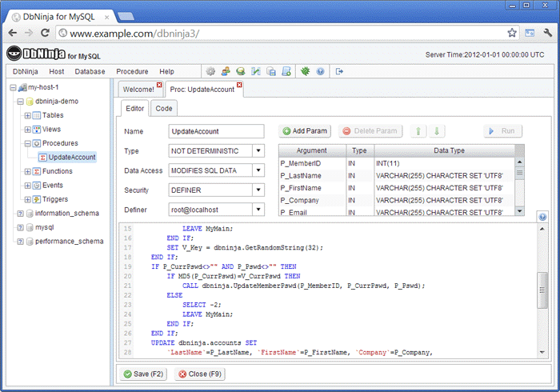Switch to the Code tab

(x=164, y=109)
